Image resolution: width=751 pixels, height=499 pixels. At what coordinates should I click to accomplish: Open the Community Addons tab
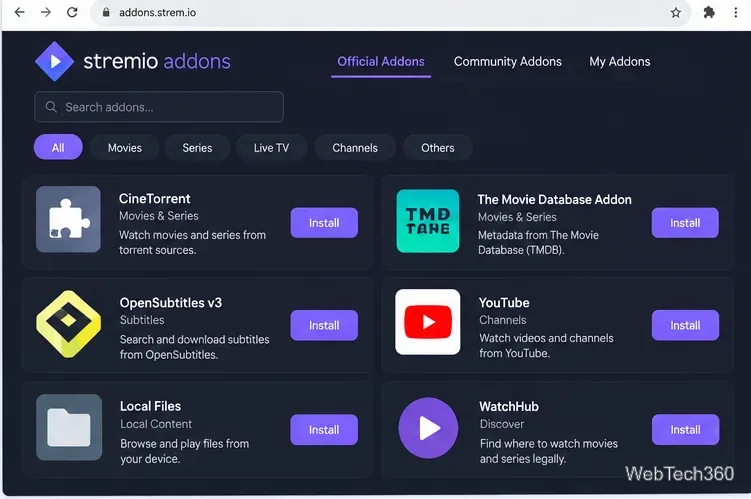508,62
